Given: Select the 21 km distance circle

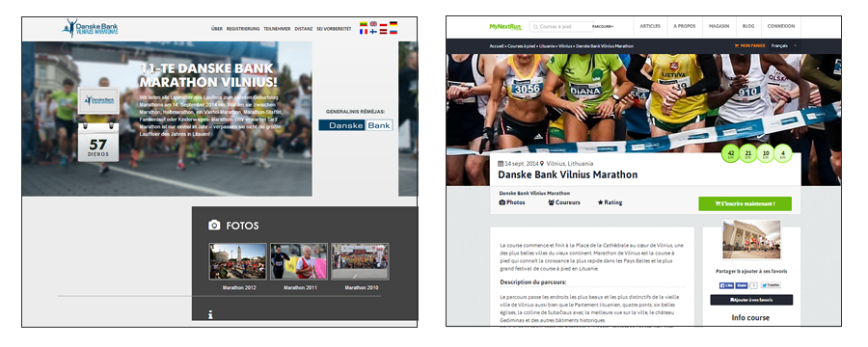Looking at the screenshot, I should 748,153.
